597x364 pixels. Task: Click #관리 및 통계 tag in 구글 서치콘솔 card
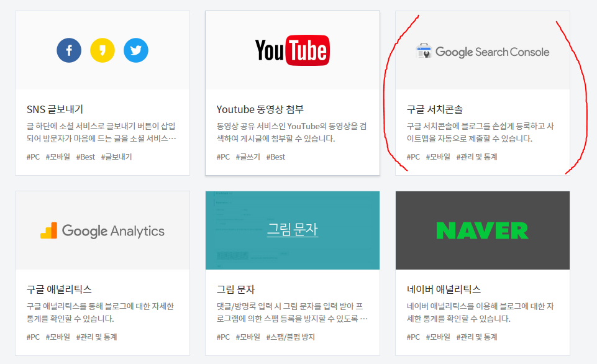click(476, 157)
